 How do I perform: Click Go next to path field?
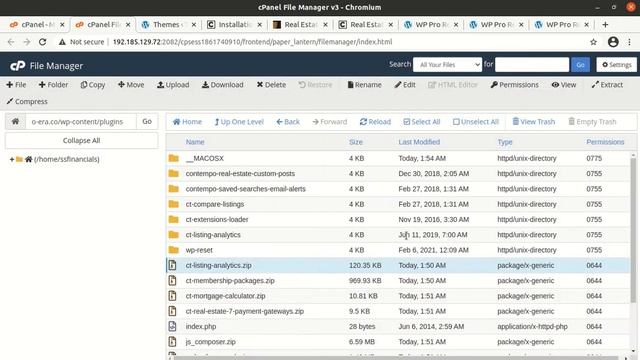147,121
